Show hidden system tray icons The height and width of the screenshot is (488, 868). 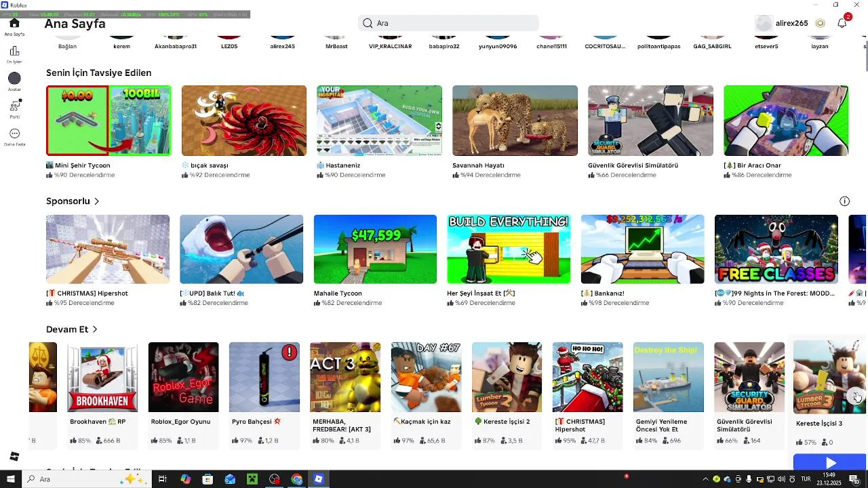(705, 479)
